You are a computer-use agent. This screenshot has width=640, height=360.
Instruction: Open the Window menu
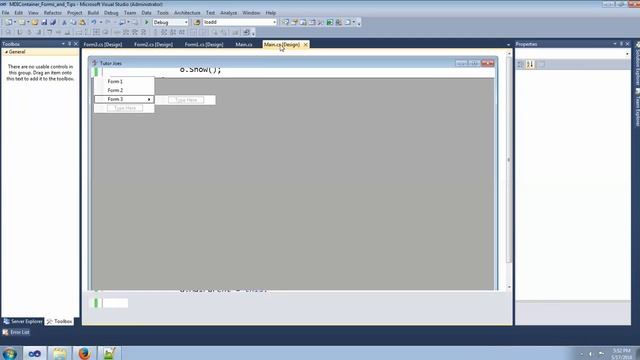[251, 13]
